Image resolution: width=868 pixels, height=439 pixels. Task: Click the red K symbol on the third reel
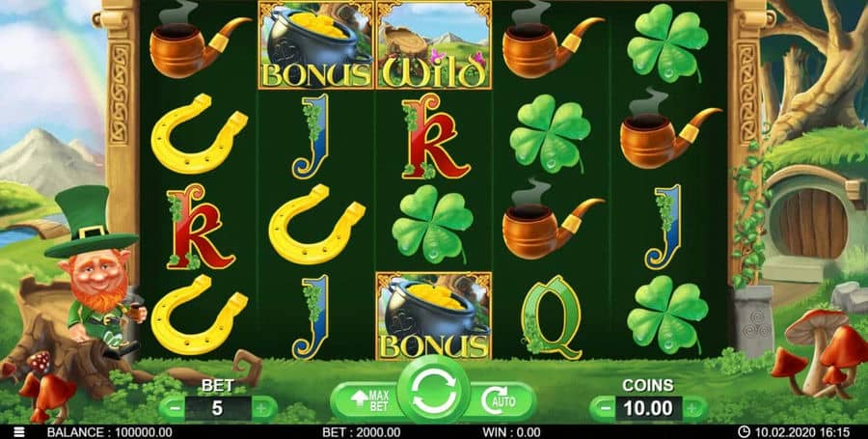tap(436, 136)
